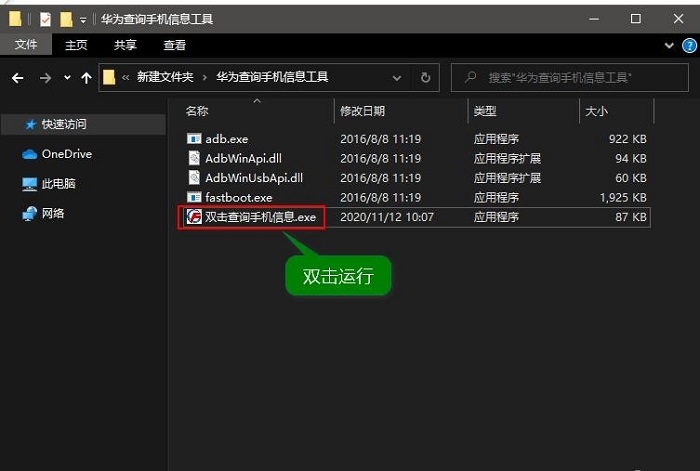Expand the chevron after 新建文件夹

click(204, 78)
